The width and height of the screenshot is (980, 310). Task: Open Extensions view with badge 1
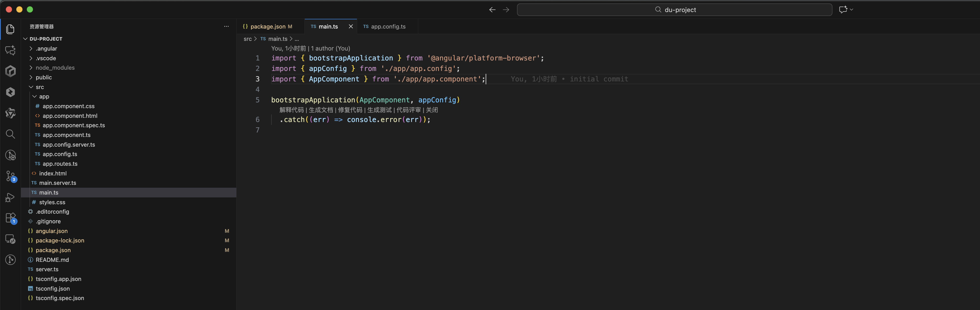click(x=10, y=218)
